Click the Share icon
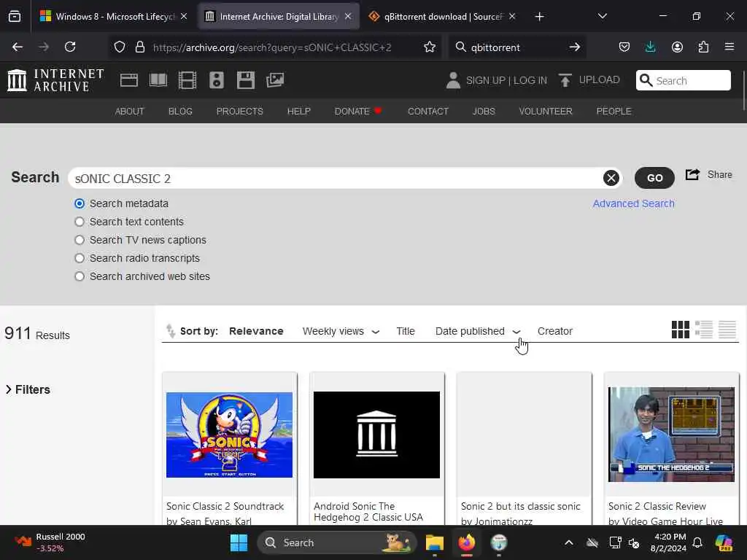Screen dimensions: 747x560 [692, 175]
